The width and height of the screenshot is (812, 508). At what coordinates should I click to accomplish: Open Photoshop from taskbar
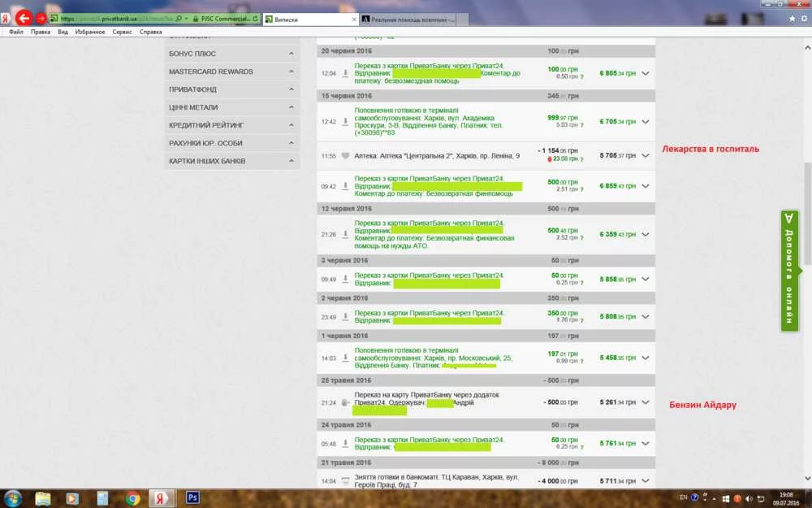(192, 497)
